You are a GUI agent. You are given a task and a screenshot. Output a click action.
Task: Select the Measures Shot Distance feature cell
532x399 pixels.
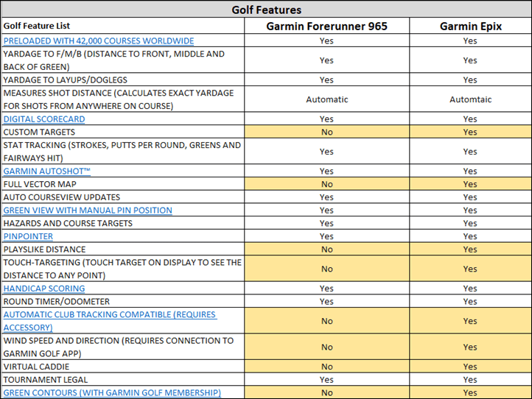point(123,99)
